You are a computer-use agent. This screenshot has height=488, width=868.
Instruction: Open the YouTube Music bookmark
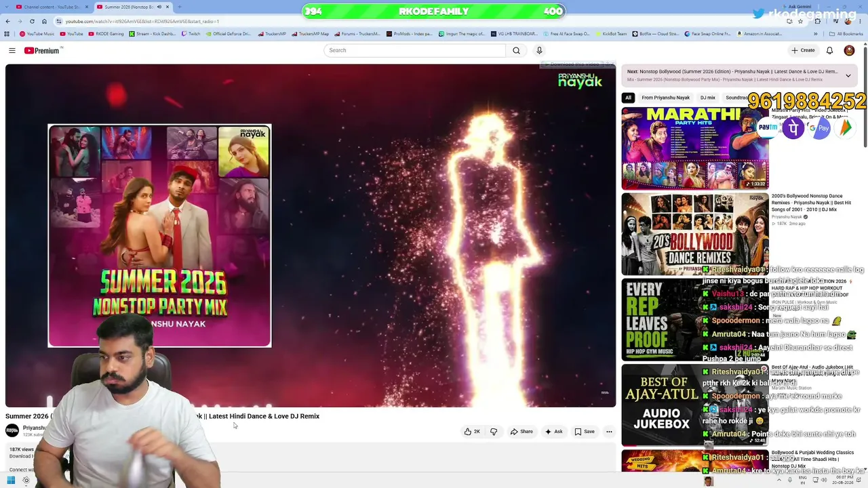point(37,34)
